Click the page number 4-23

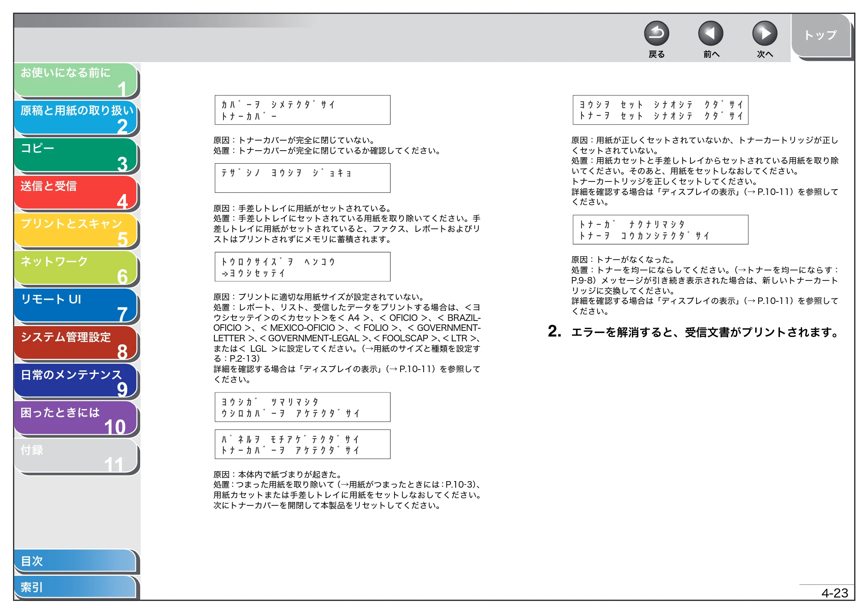point(835,593)
